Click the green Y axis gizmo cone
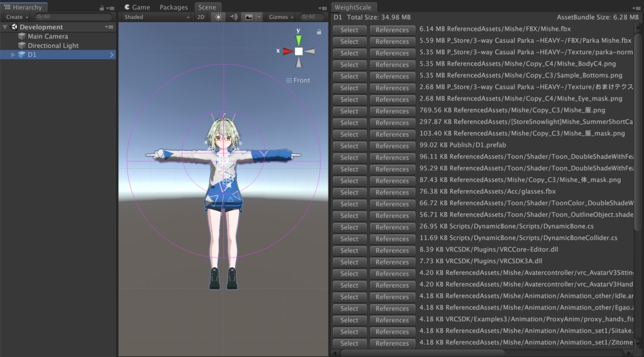 coord(299,40)
